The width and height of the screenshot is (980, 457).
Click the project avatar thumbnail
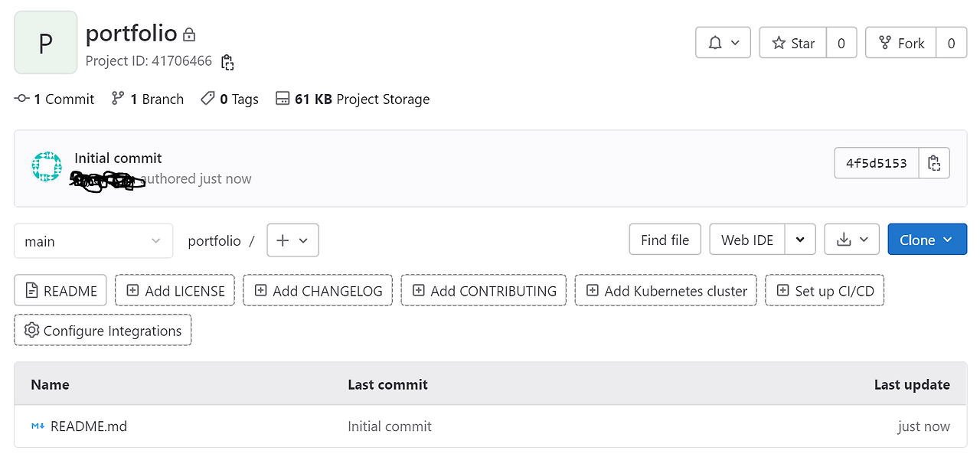pos(45,42)
